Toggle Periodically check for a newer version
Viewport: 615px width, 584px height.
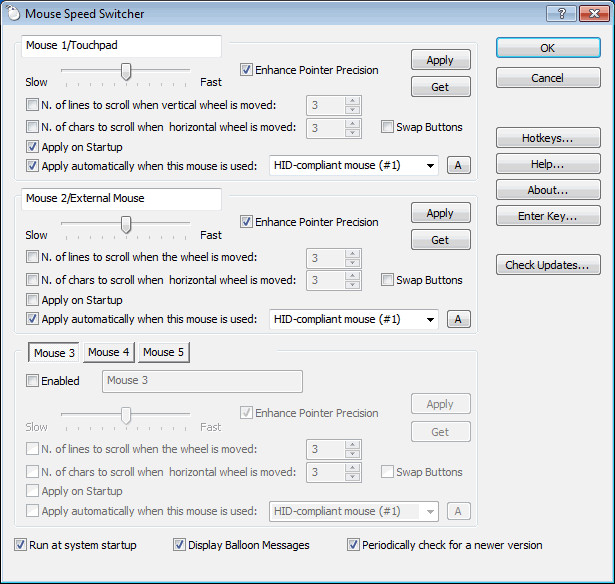point(353,544)
